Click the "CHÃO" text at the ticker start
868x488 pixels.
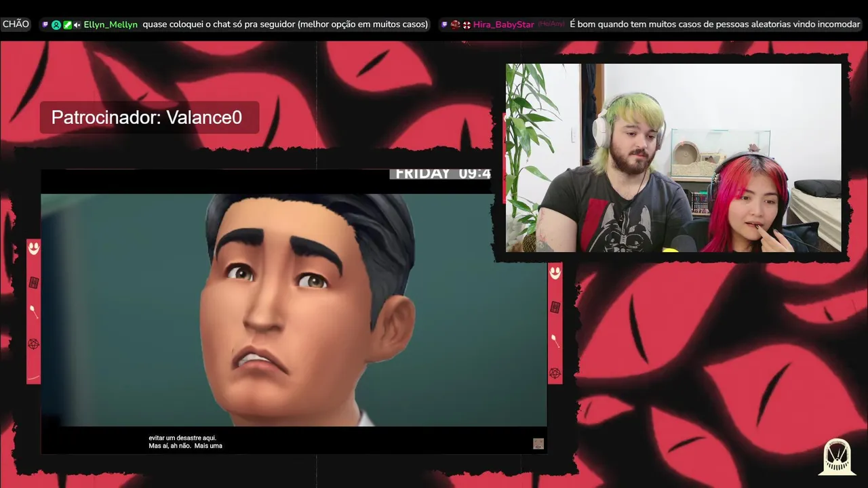click(x=16, y=24)
